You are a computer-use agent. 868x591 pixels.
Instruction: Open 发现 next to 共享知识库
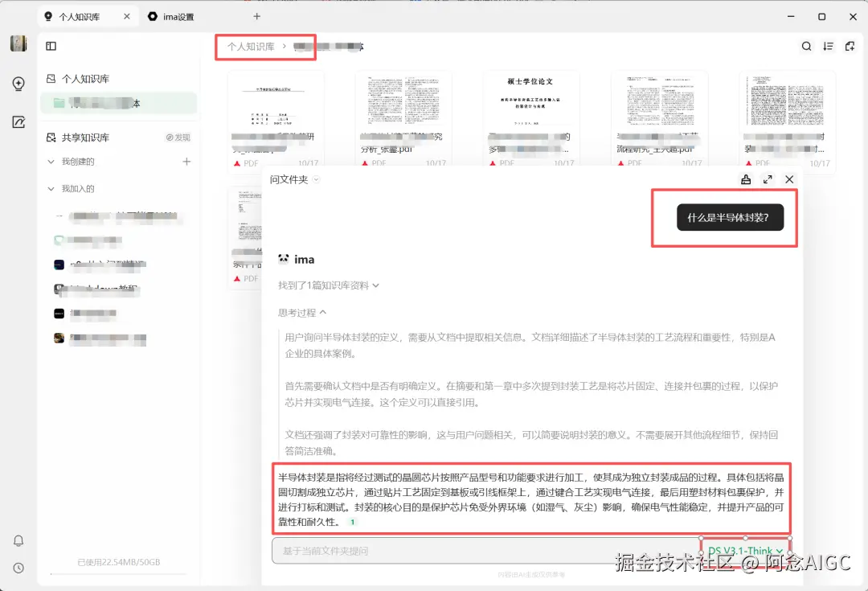pyautogui.click(x=181, y=137)
